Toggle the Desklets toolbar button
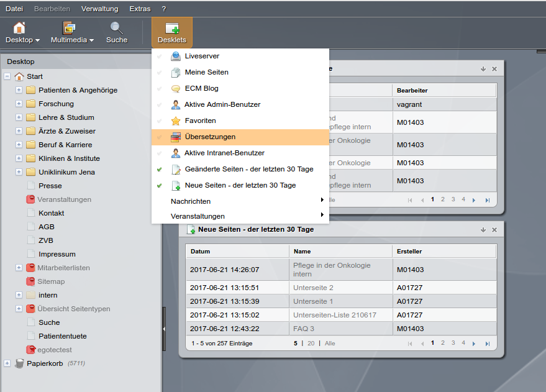Viewport: 546px width, 392px height. click(172, 32)
